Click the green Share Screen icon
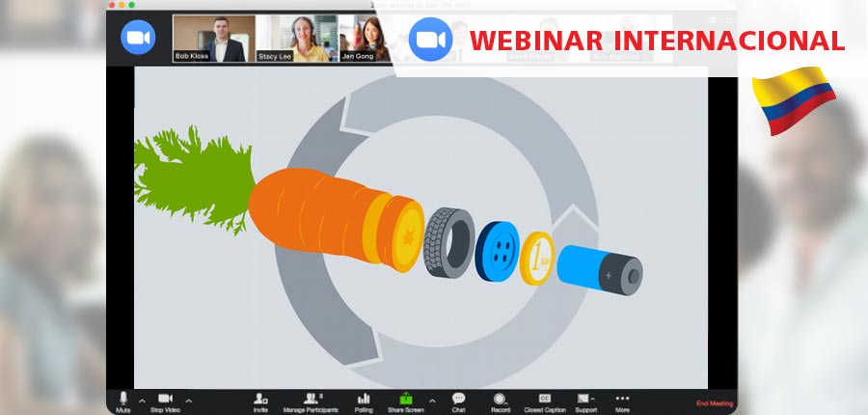Image resolution: width=868 pixels, height=415 pixels. (x=406, y=399)
